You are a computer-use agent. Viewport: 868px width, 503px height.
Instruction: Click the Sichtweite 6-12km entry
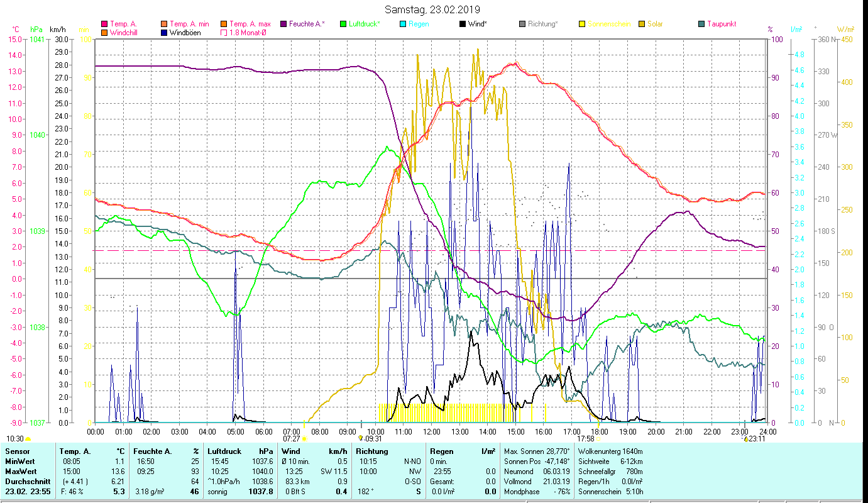[x=610, y=462]
